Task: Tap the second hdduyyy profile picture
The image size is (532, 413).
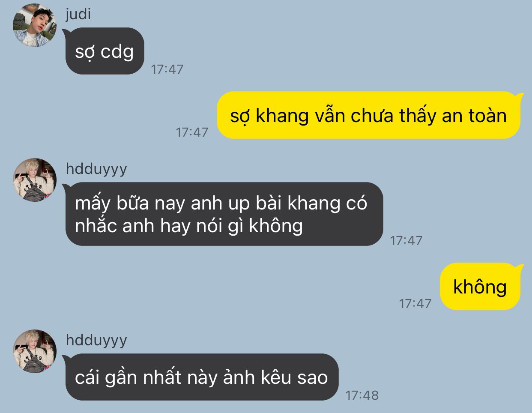Action: pos(35,351)
